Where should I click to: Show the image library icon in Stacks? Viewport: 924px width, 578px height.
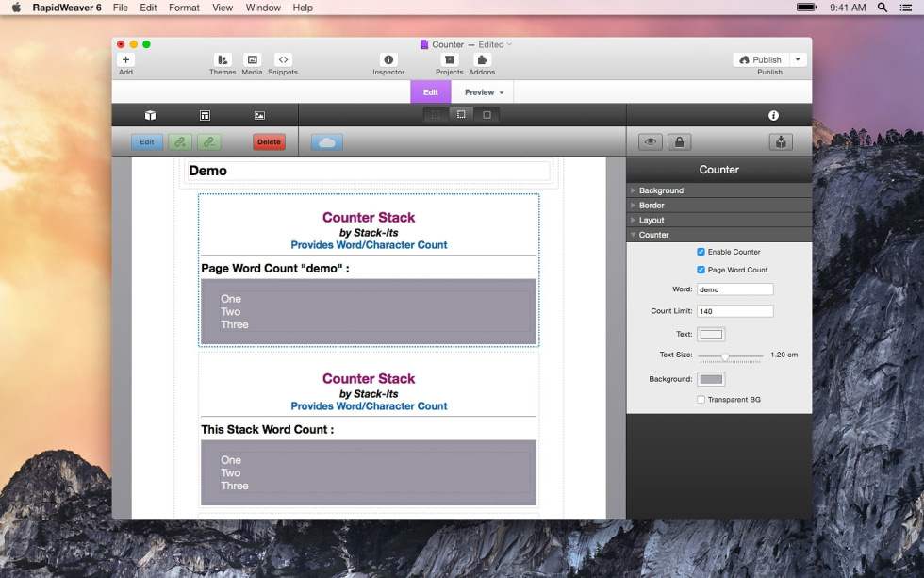[259, 115]
